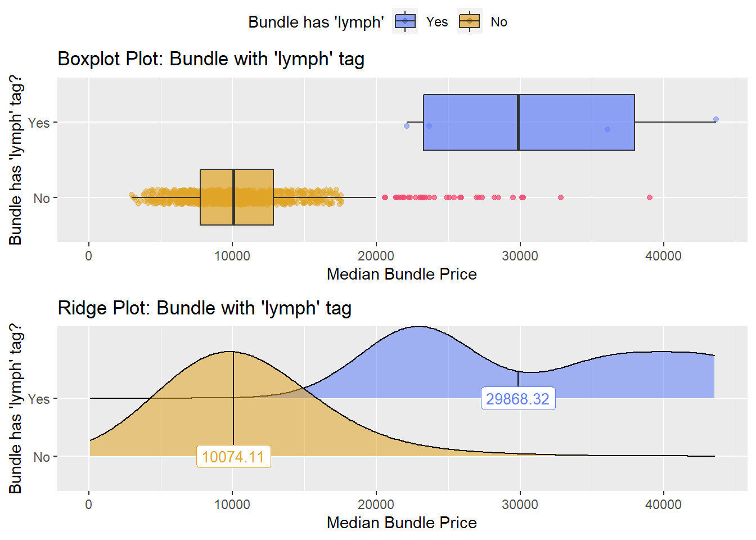The image size is (756, 540).
Task: Click the rightmost blue point in the 'Yes' row
Action: coord(715,119)
